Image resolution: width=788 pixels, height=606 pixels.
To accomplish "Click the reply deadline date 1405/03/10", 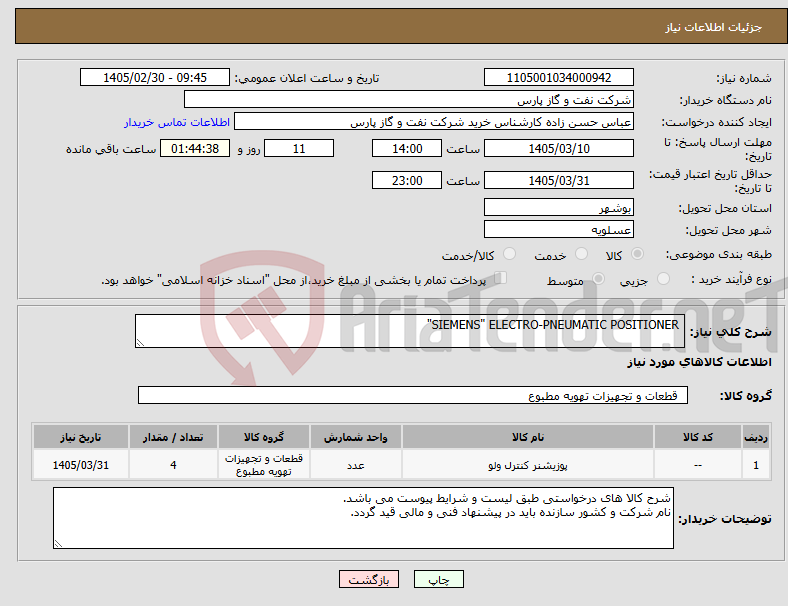I will (558, 149).
